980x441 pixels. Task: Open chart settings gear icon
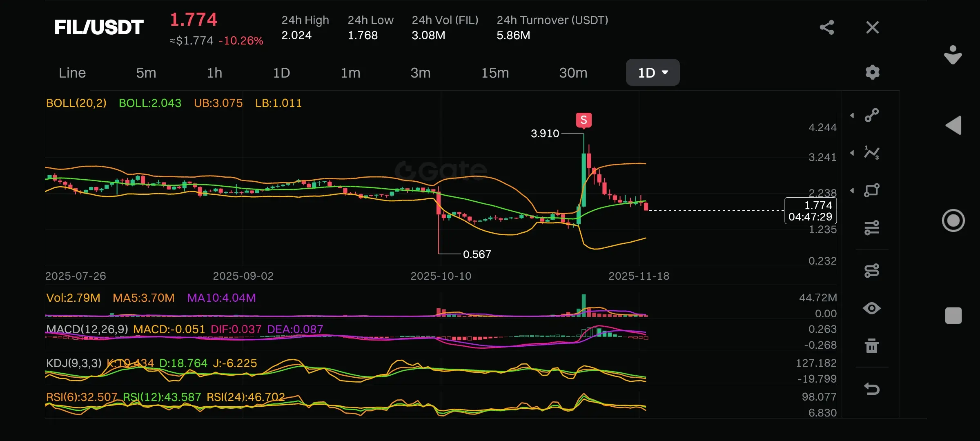tap(872, 72)
